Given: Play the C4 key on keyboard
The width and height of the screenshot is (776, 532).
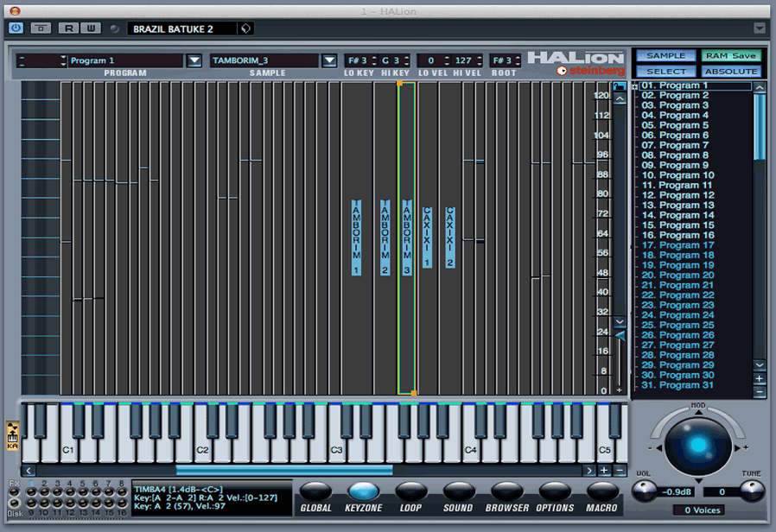Looking at the screenshot, I should pos(471,449).
